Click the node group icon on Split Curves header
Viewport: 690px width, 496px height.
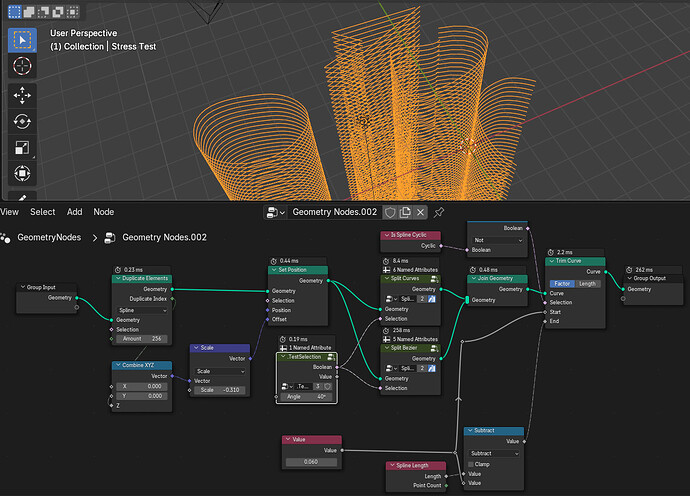coord(434,279)
